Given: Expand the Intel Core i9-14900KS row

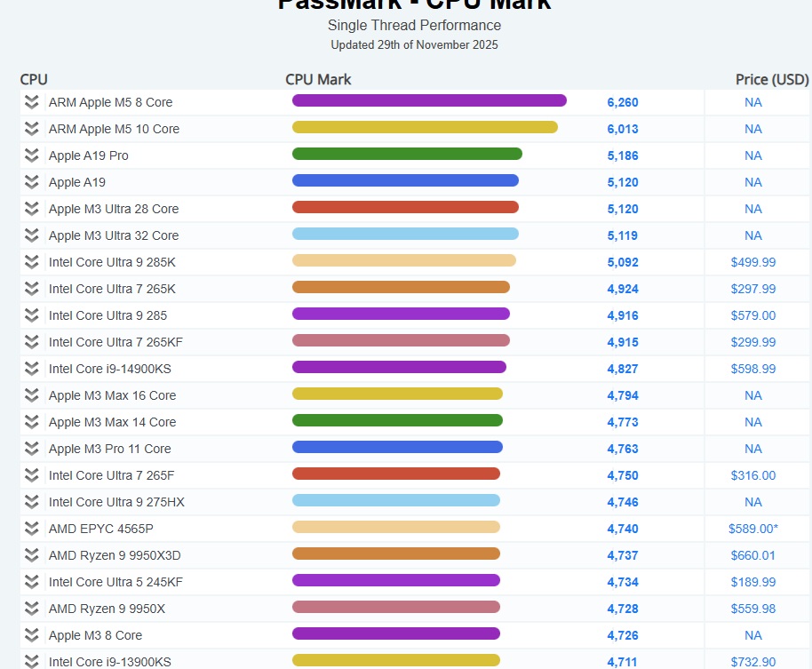Looking at the screenshot, I should (32, 369).
